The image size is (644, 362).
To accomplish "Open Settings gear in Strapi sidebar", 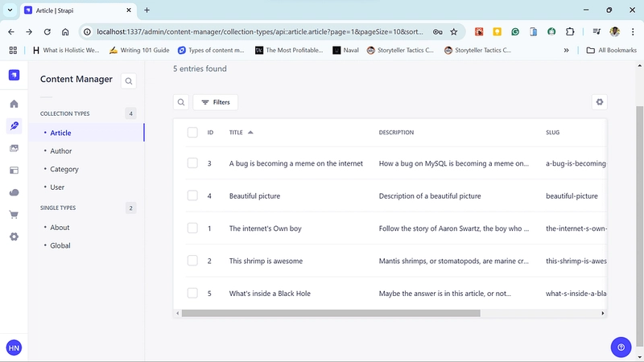I will tap(14, 237).
